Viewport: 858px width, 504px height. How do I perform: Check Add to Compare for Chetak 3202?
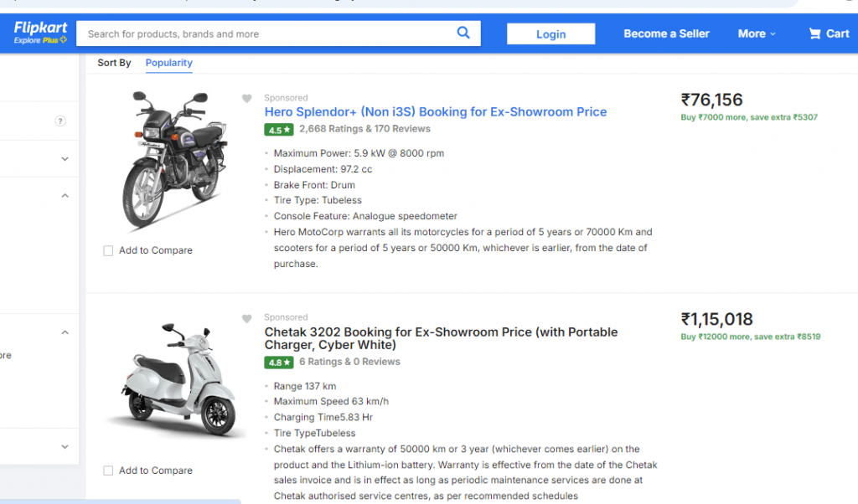click(108, 471)
